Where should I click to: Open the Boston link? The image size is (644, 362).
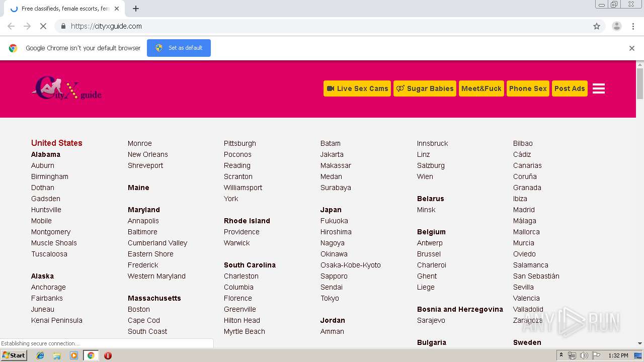(139, 309)
